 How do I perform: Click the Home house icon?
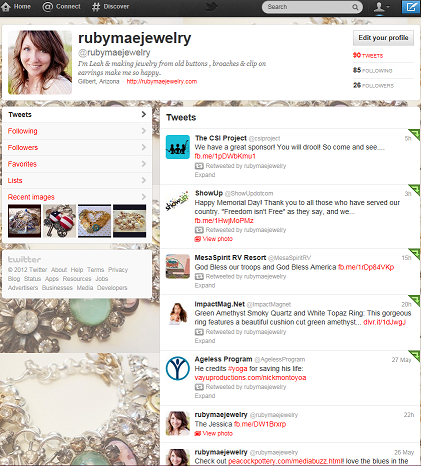(x=6, y=7)
